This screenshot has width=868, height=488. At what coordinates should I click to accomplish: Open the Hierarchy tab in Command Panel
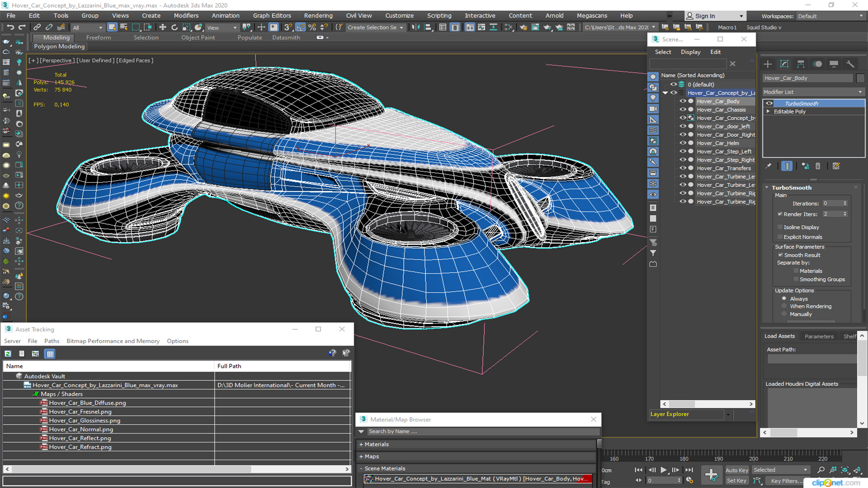click(801, 64)
